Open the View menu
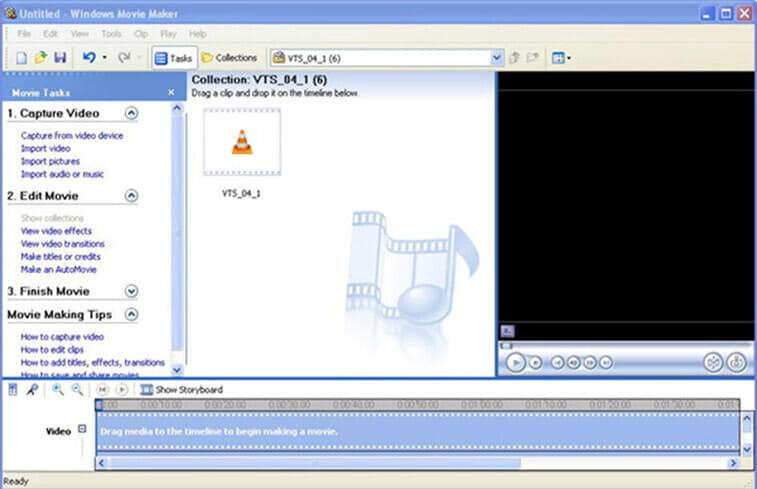The height and width of the screenshot is (489, 757). pyautogui.click(x=80, y=34)
